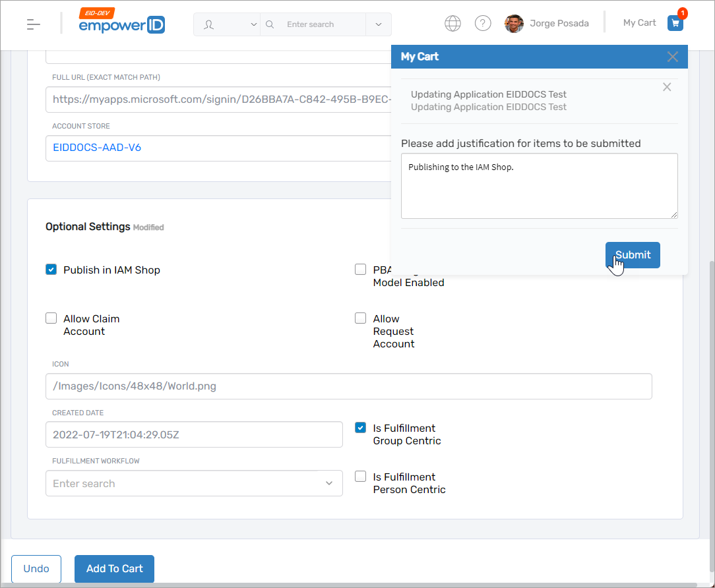Expand the Fulfillment Workflow dropdown
Screen dimensions: 715x588
(329, 483)
